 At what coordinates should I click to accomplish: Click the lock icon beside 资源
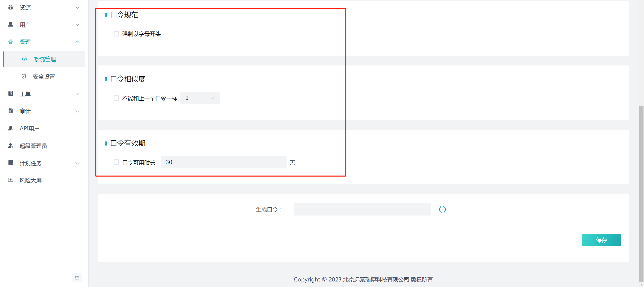pos(11,7)
